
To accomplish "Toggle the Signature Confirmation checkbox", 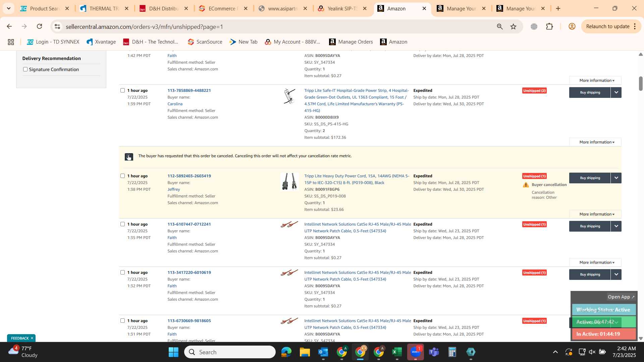I will tap(25, 69).
